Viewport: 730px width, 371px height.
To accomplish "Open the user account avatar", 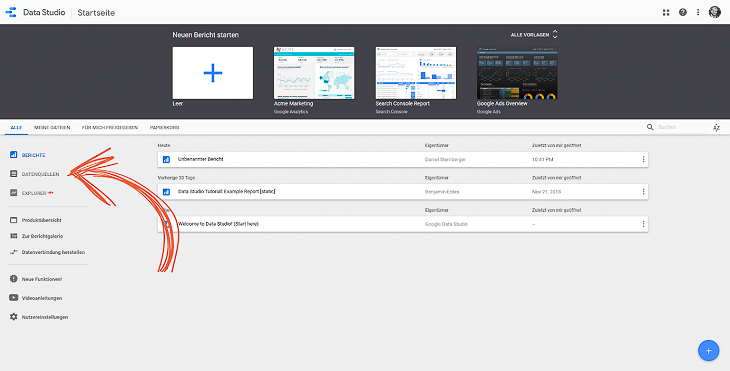I will tap(715, 13).
